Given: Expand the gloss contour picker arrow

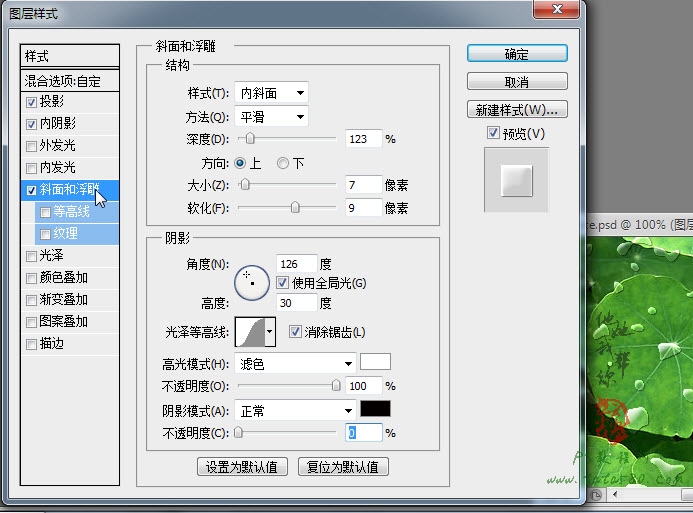Looking at the screenshot, I should click(x=270, y=332).
